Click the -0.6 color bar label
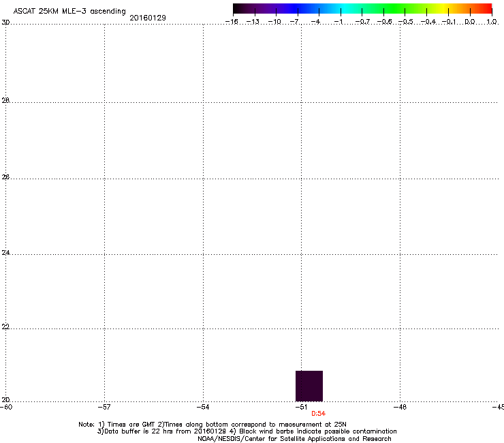 (x=384, y=22)
